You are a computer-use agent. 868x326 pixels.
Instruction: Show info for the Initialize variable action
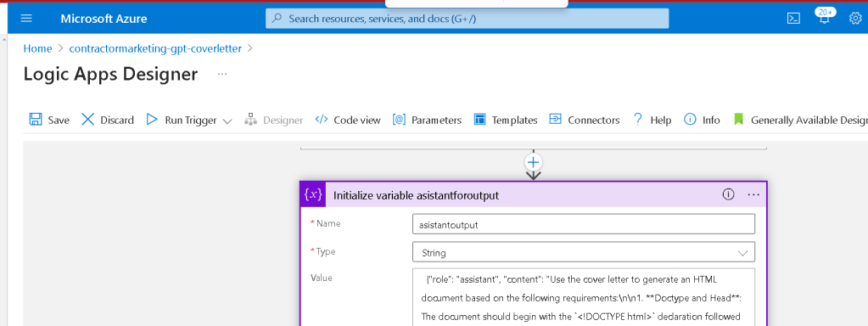(x=729, y=194)
